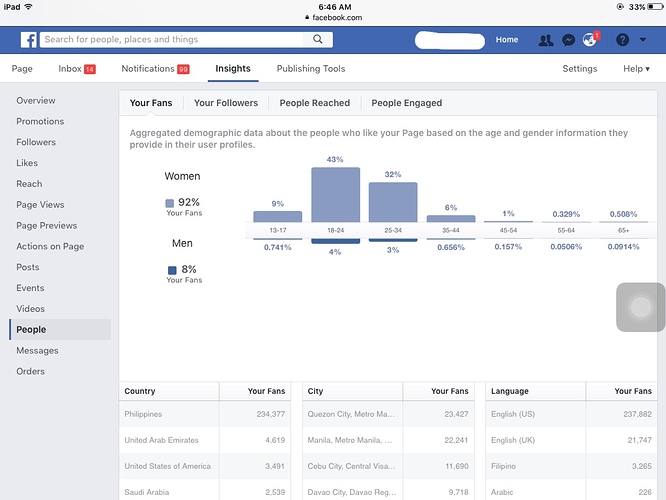The image size is (666, 500).
Task: Click the search magnifier button
Action: [318, 40]
